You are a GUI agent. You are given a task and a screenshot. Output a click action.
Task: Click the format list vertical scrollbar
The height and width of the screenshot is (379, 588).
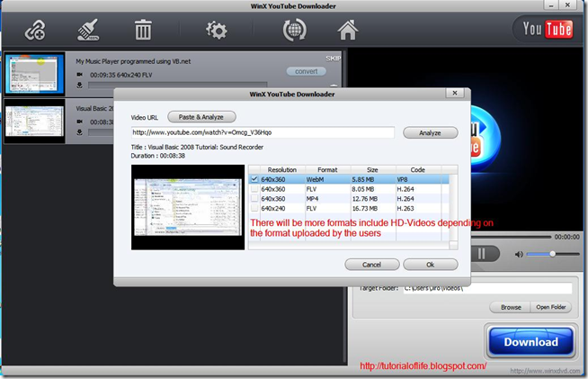(x=453, y=208)
